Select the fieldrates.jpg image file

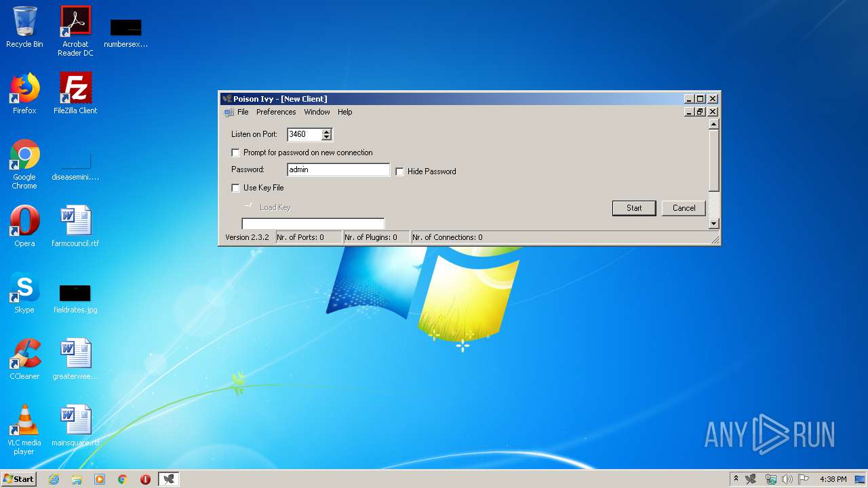[75, 298]
